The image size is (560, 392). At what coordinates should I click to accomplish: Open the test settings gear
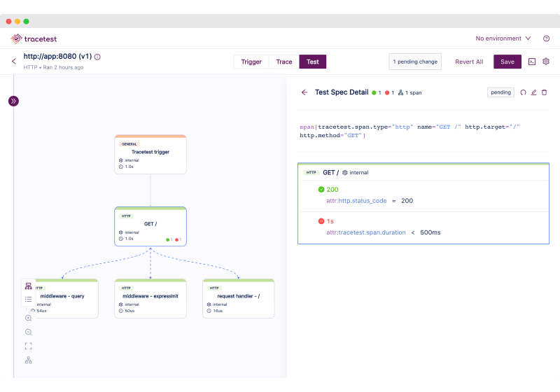(x=546, y=62)
